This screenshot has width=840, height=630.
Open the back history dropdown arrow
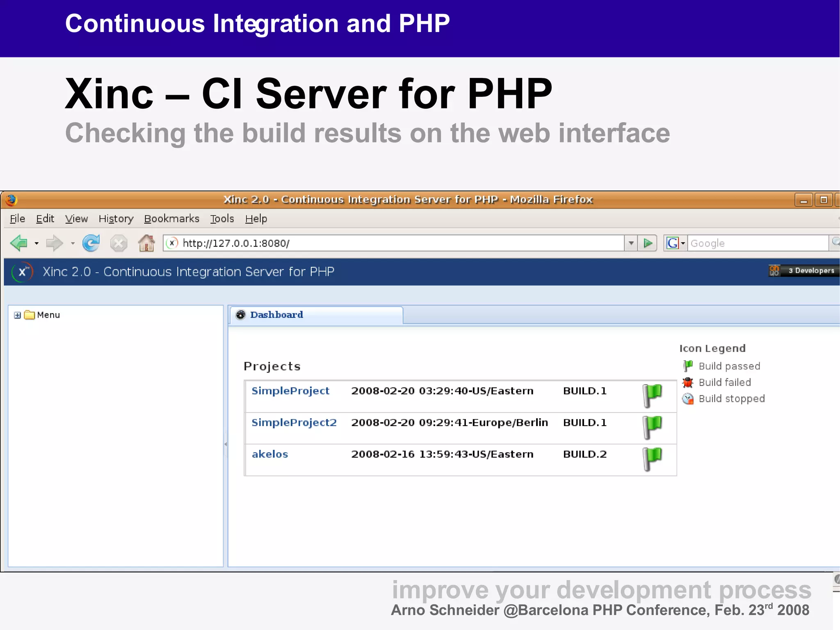click(37, 243)
